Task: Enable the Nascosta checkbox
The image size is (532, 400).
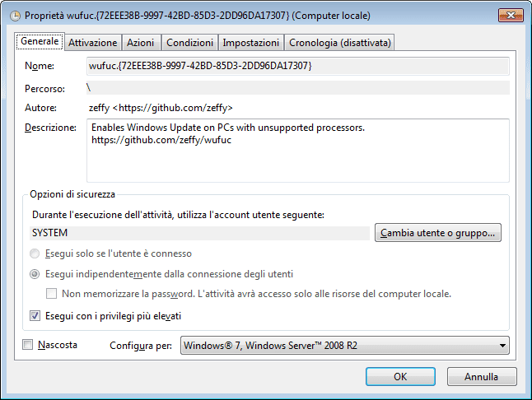Action: (28, 345)
